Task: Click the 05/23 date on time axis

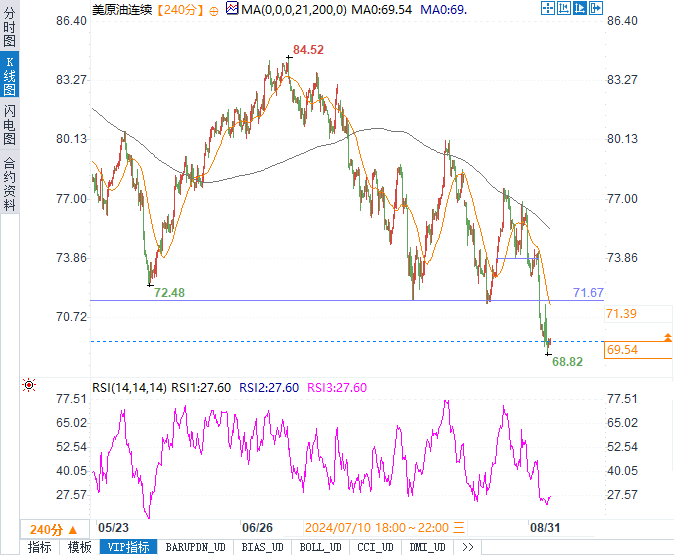Action: 113,528
